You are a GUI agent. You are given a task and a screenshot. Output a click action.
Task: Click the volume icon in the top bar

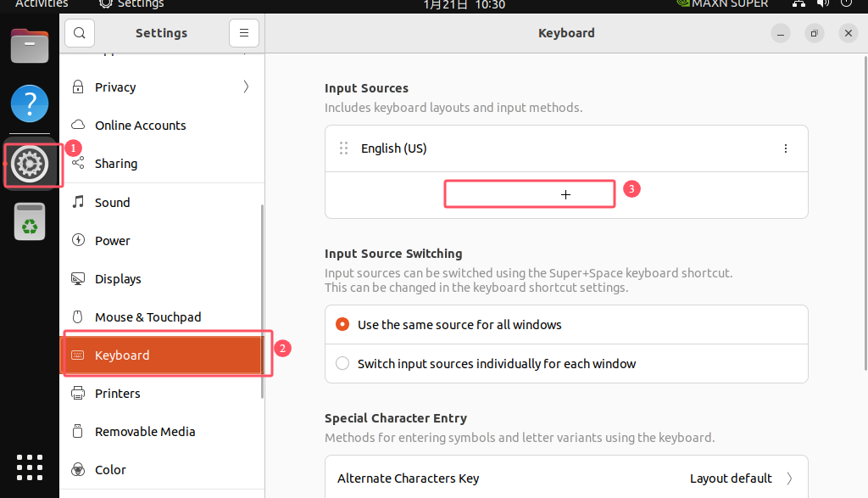click(x=822, y=4)
